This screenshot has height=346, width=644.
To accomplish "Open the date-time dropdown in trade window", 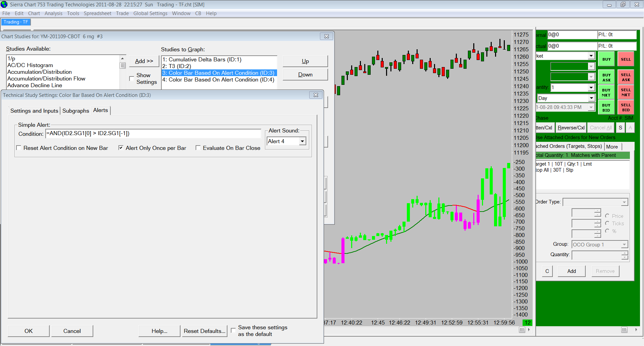I will pos(591,107).
